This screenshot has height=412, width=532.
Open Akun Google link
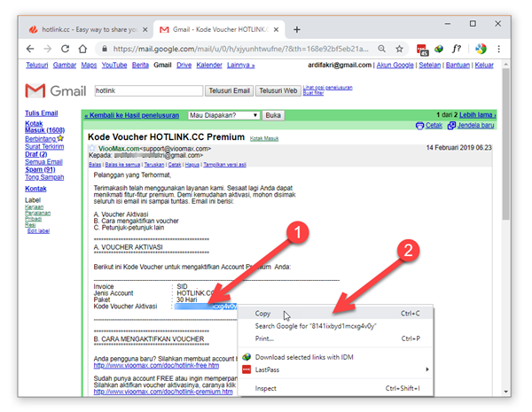[x=395, y=65]
